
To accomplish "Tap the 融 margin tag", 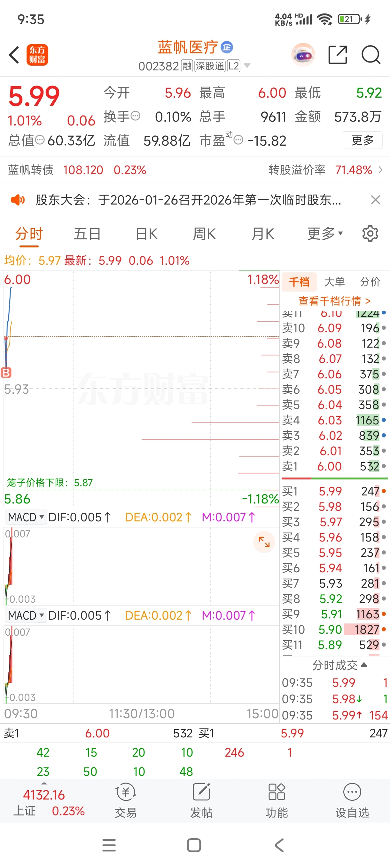I will tap(187, 66).
